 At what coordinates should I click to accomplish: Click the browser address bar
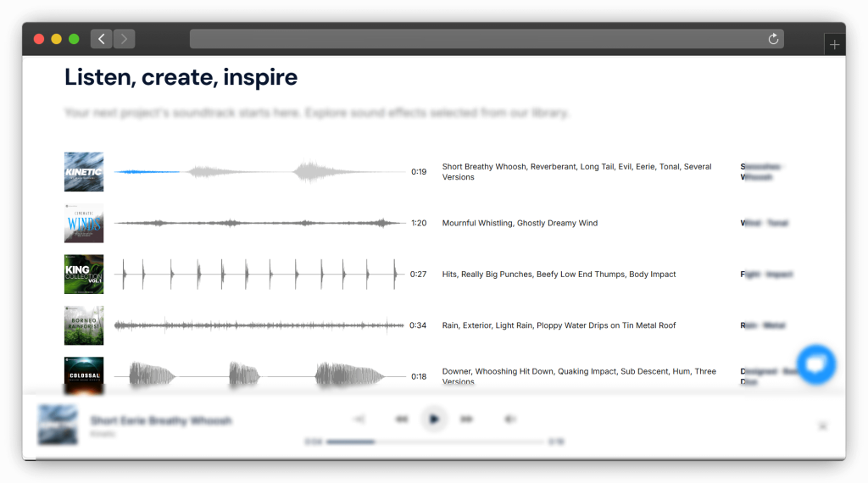(475, 39)
